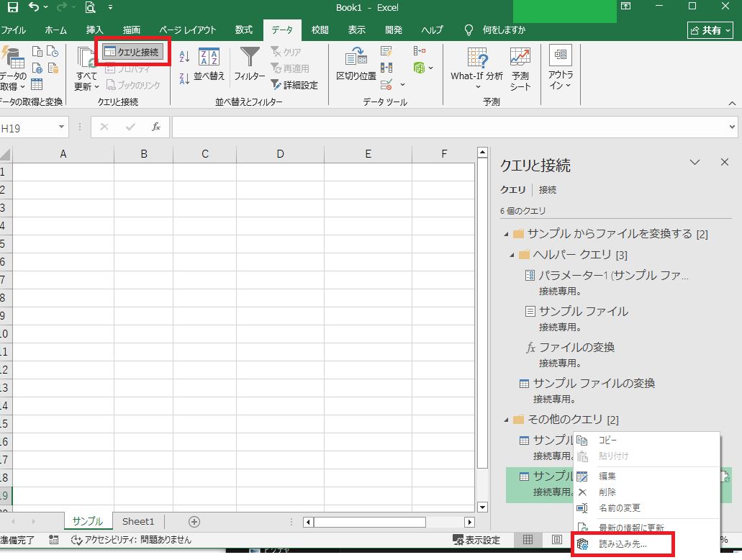Switch to page layout view in the status bar

click(x=556, y=540)
